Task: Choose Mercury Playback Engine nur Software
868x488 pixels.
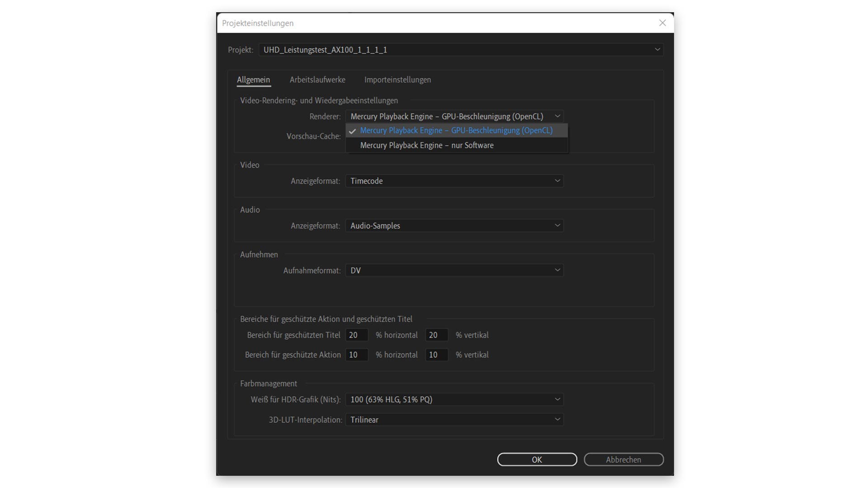Action: [x=427, y=145]
